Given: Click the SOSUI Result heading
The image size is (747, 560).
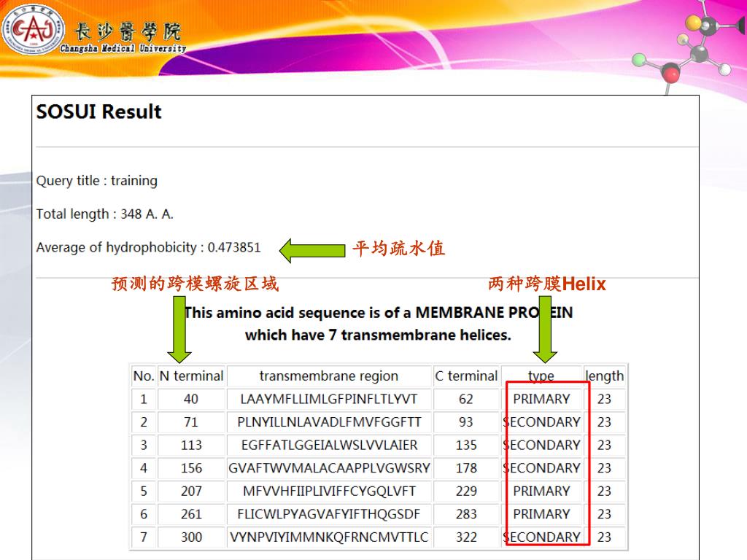Looking at the screenshot, I should tap(99, 112).
